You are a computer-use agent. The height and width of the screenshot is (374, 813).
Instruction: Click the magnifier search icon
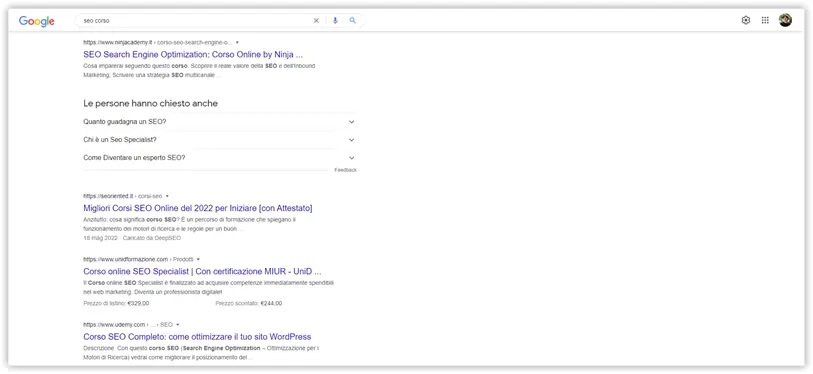point(353,21)
